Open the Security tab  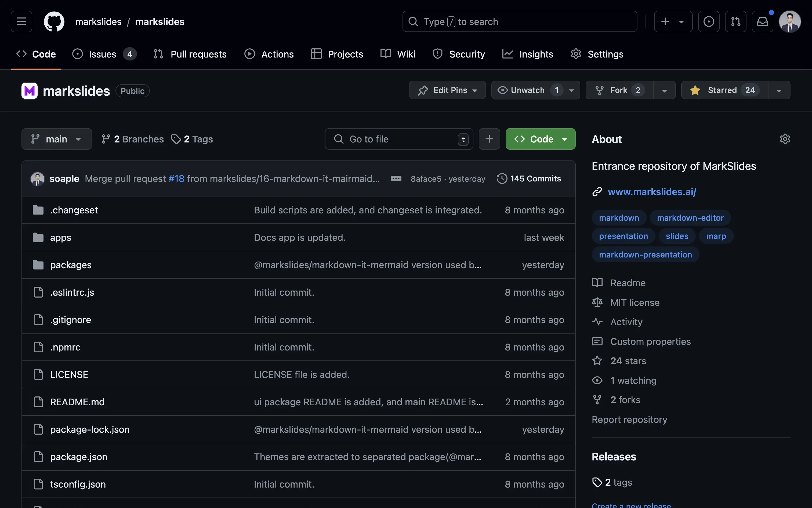(458, 54)
